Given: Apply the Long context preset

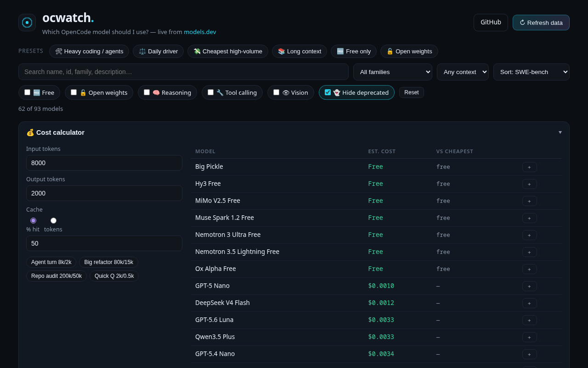Looking at the screenshot, I should pyautogui.click(x=300, y=51).
